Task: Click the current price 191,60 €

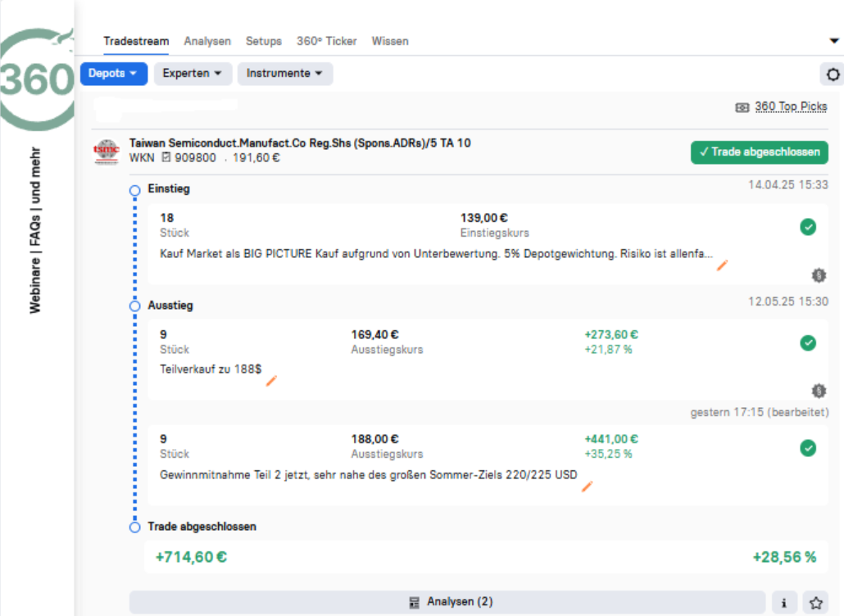Action: click(x=256, y=157)
